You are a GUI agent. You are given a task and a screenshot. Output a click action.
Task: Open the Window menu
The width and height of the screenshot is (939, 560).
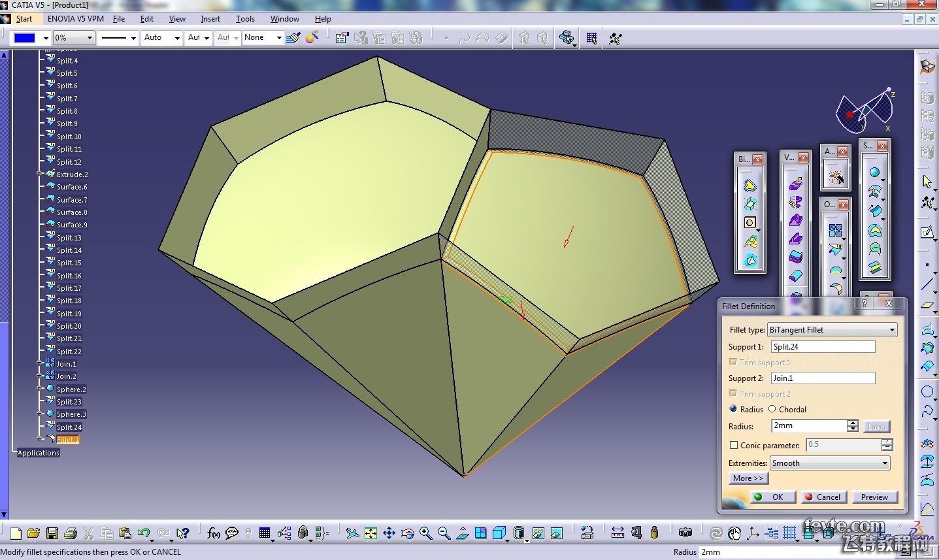pos(285,19)
